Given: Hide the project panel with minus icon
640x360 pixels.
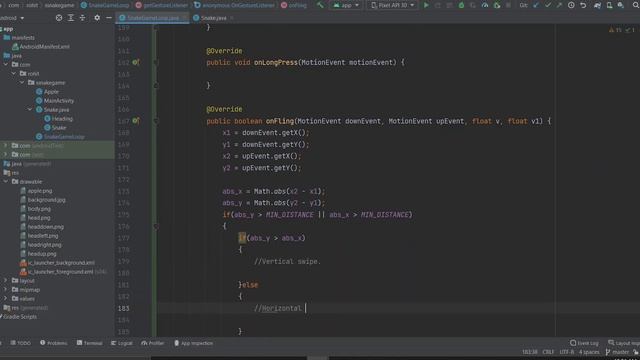Looking at the screenshot, I should click(109, 18).
